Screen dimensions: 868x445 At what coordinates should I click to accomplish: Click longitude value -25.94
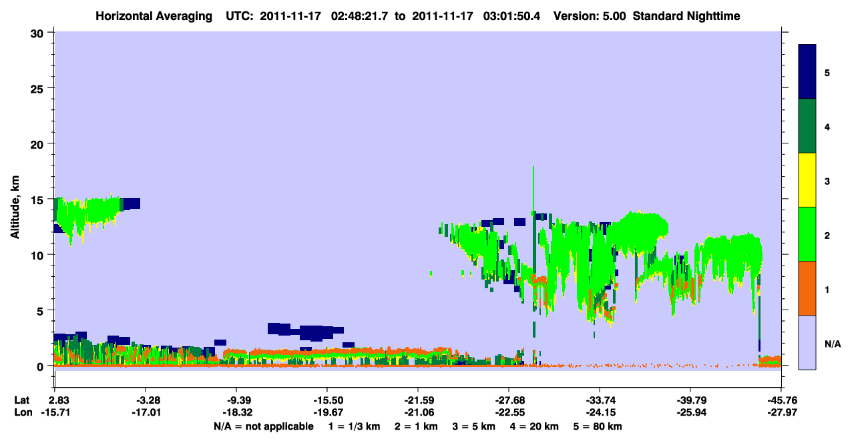click(x=690, y=413)
